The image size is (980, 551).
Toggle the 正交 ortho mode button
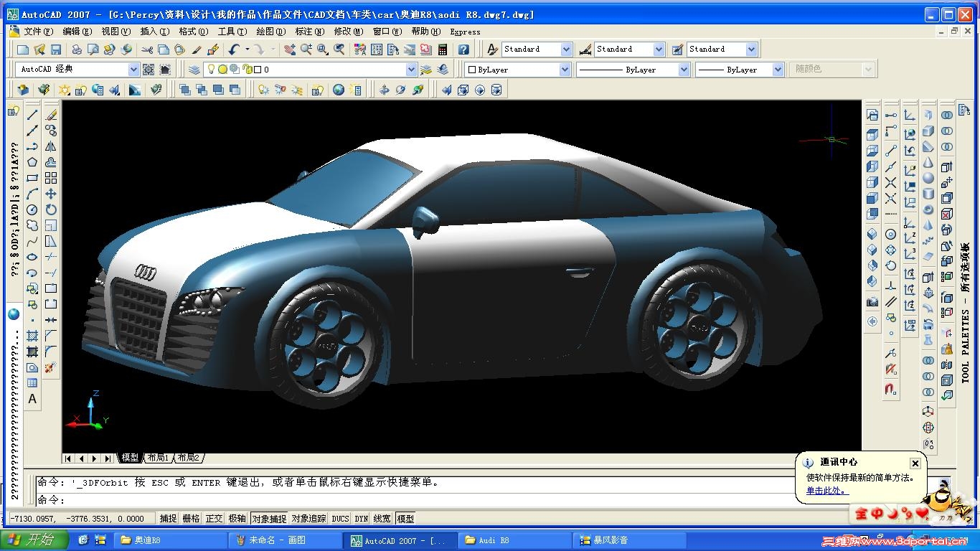(x=215, y=519)
